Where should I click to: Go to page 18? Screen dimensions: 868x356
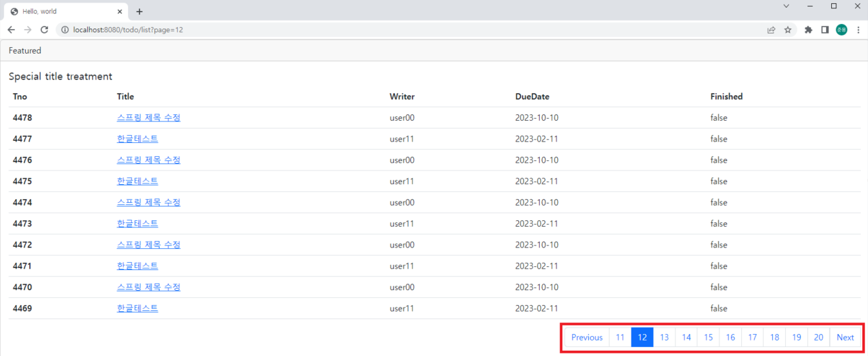tap(774, 337)
